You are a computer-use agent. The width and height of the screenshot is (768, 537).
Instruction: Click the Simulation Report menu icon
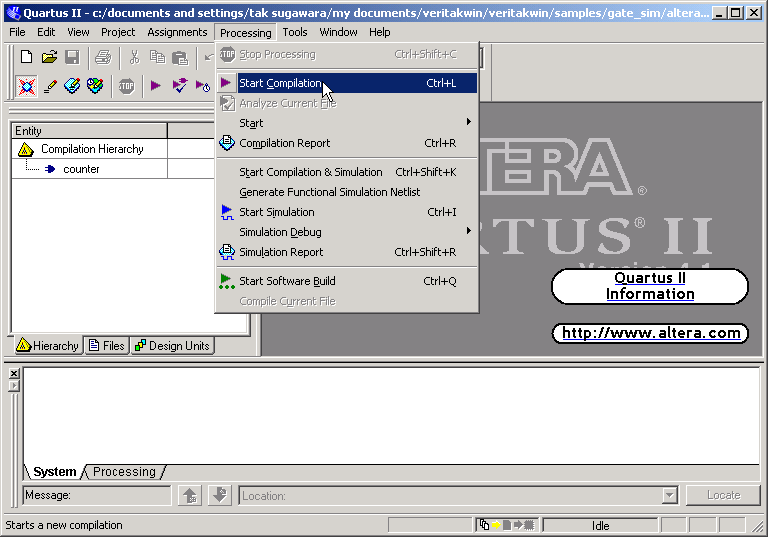pyautogui.click(x=227, y=252)
